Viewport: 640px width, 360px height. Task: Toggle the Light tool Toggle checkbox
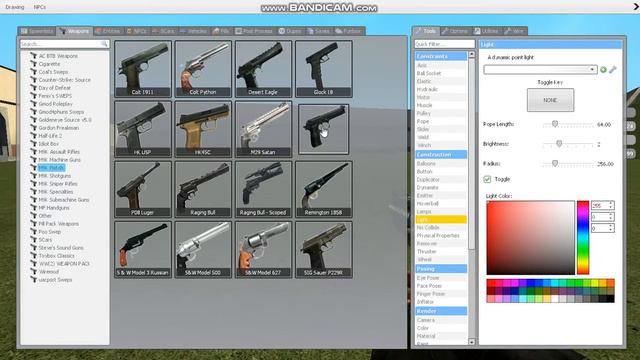pos(487,179)
